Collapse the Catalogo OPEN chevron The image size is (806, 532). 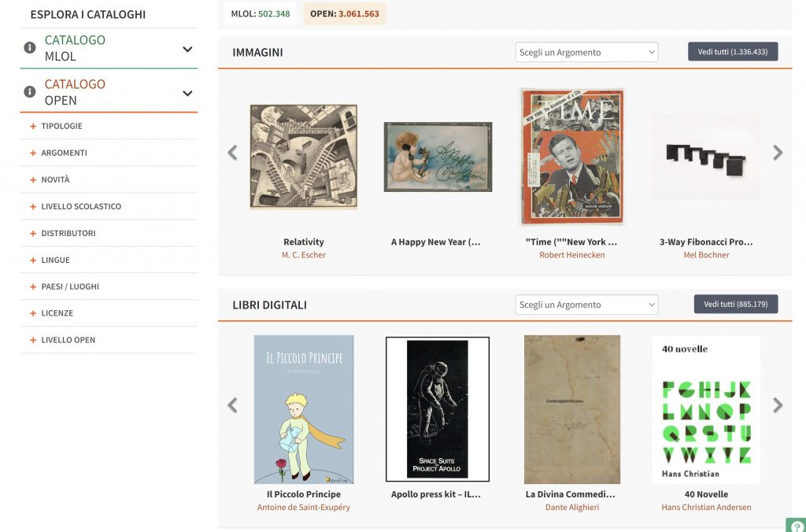(x=187, y=94)
